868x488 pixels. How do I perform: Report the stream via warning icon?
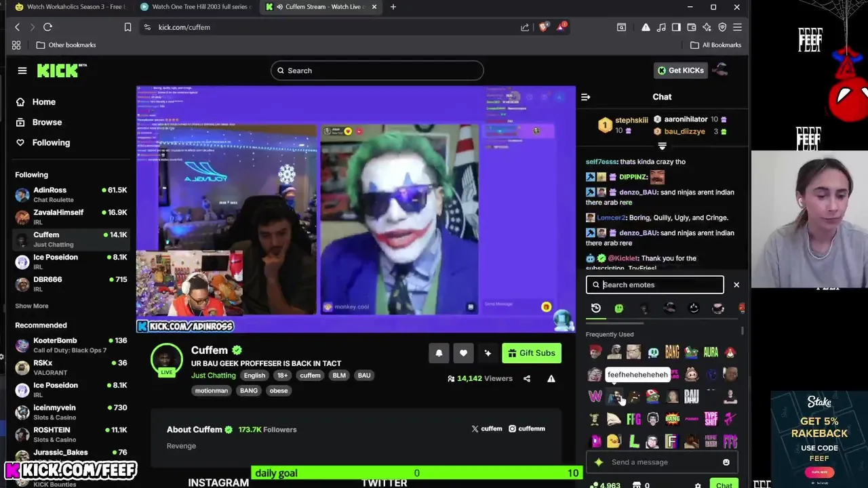551,379
